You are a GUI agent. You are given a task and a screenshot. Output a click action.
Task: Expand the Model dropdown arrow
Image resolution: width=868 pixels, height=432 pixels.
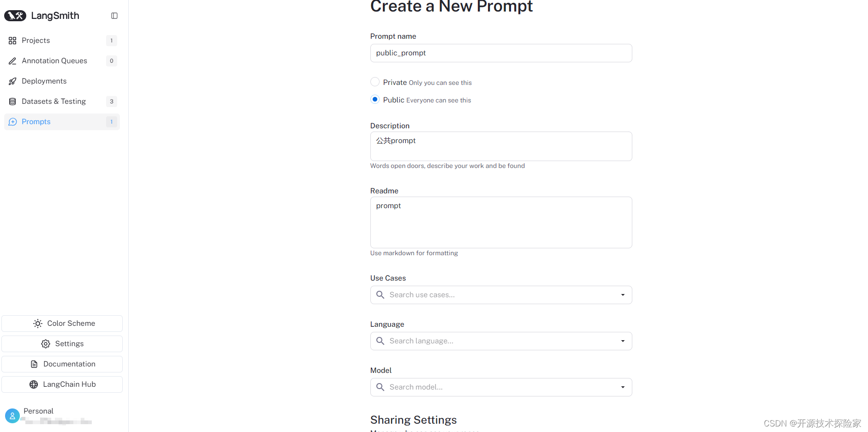click(x=623, y=387)
